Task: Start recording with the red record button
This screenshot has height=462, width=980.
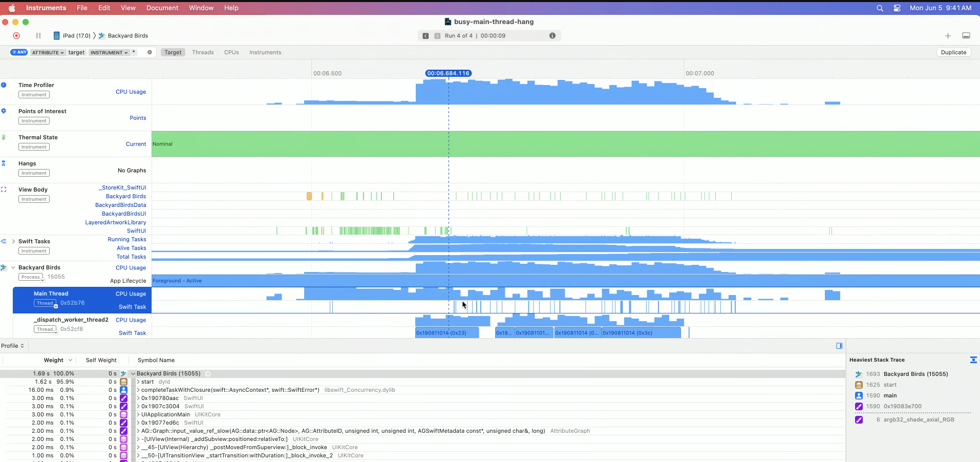Action: (x=16, y=36)
